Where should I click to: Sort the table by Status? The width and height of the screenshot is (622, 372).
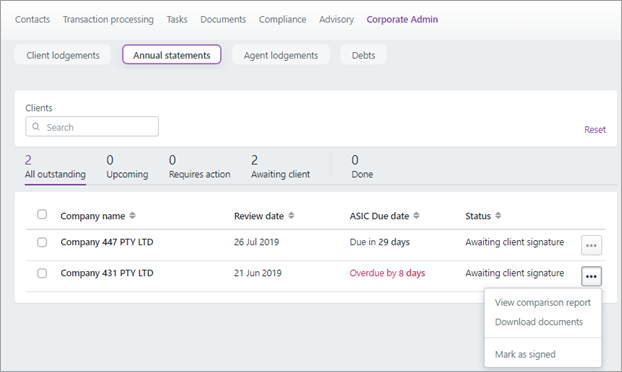[498, 215]
